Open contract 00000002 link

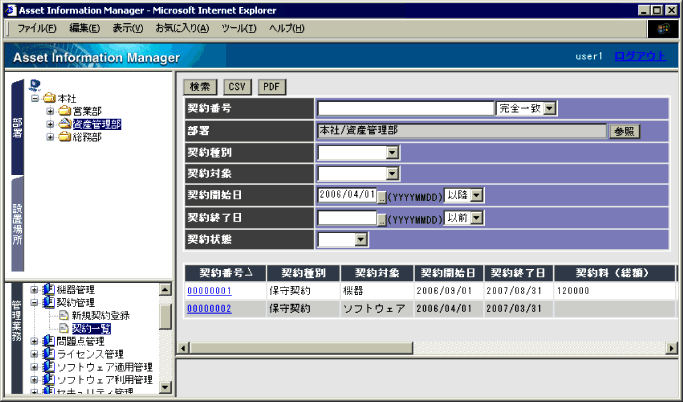coord(210,308)
